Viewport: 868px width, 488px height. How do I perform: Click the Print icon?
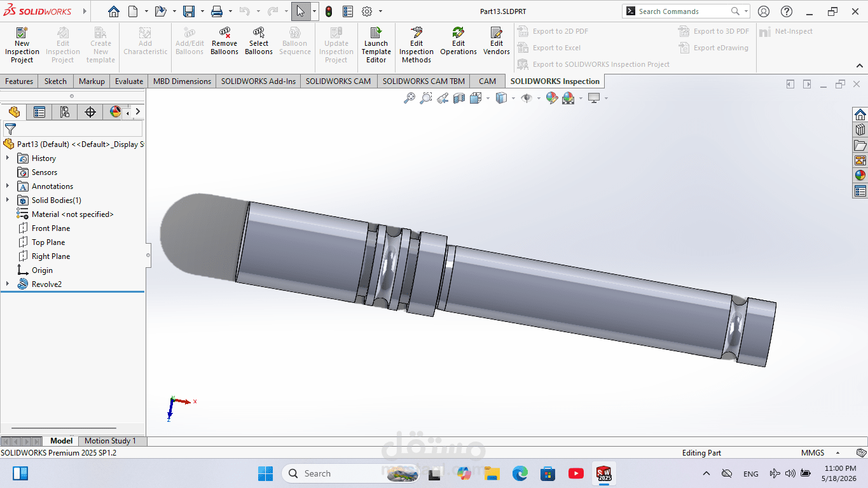click(x=217, y=11)
